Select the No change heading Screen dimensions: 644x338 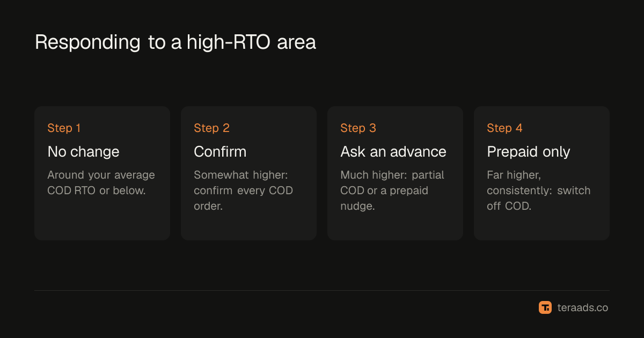coord(83,152)
